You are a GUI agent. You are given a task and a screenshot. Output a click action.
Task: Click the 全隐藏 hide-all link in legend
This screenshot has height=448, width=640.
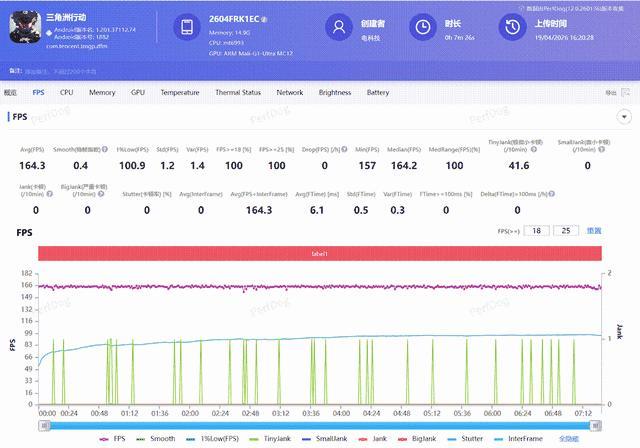569,439
